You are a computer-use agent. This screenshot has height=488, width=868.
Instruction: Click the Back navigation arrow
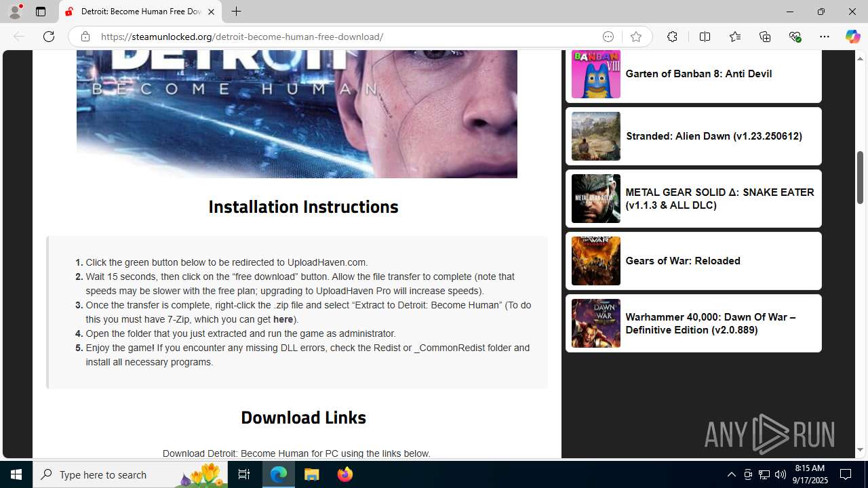pos(19,37)
